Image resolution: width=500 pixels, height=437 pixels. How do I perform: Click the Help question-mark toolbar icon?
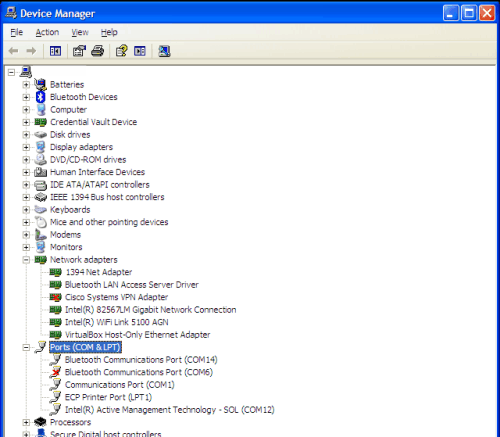tap(122, 51)
